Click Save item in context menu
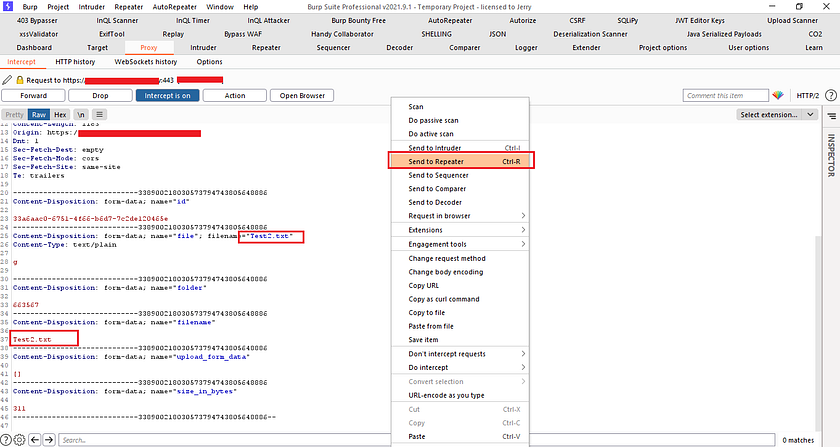This screenshot has height=447, width=840. tap(460, 340)
